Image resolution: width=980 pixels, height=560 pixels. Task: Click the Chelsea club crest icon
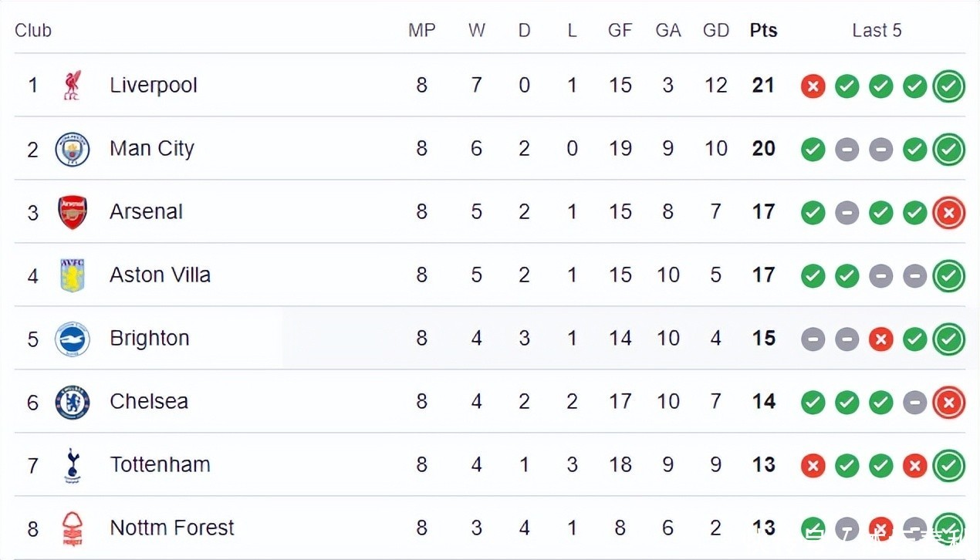pyautogui.click(x=73, y=402)
